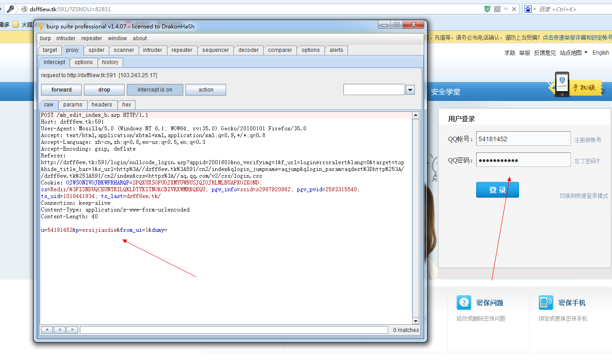Click the 密保问题 question mark icon
This screenshot has height=364, width=612.
coord(464,303)
